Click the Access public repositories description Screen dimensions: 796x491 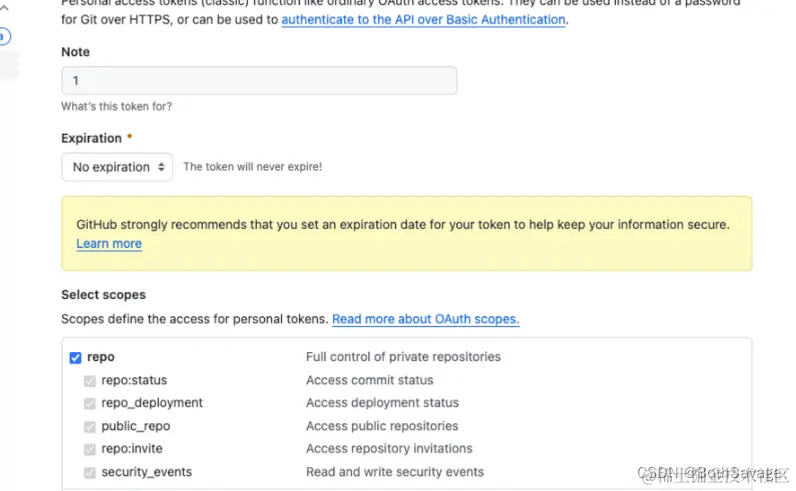click(382, 426)
